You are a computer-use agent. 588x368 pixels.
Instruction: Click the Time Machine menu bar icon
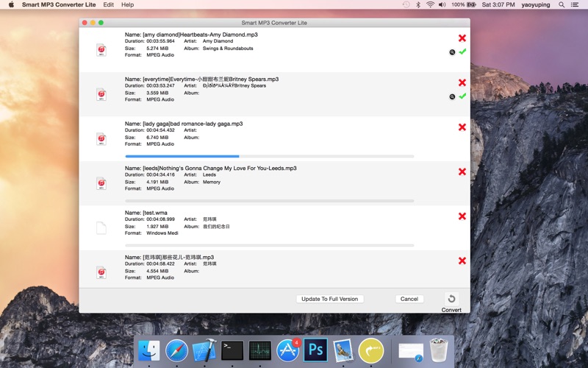click(x=406, y=4)
